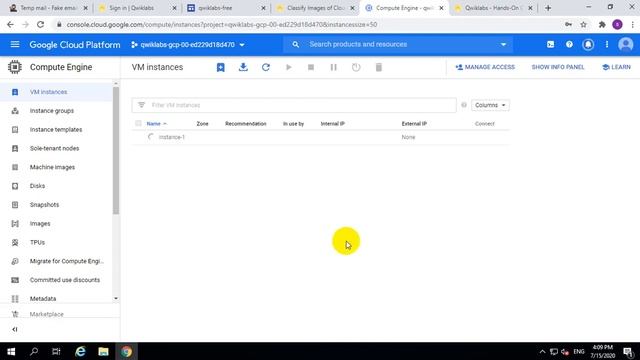The width and height of the screenshot is (640, 360).
Task: Switch to the Classify Images of Clouds tab
Action: (x=315, y=8)
